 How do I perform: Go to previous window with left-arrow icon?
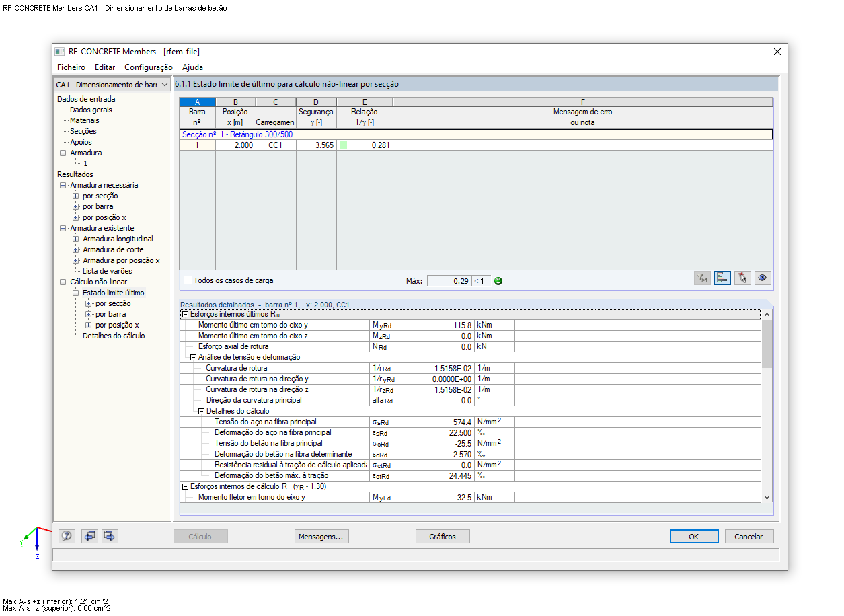pyautogui.click(x=89, y=536)
